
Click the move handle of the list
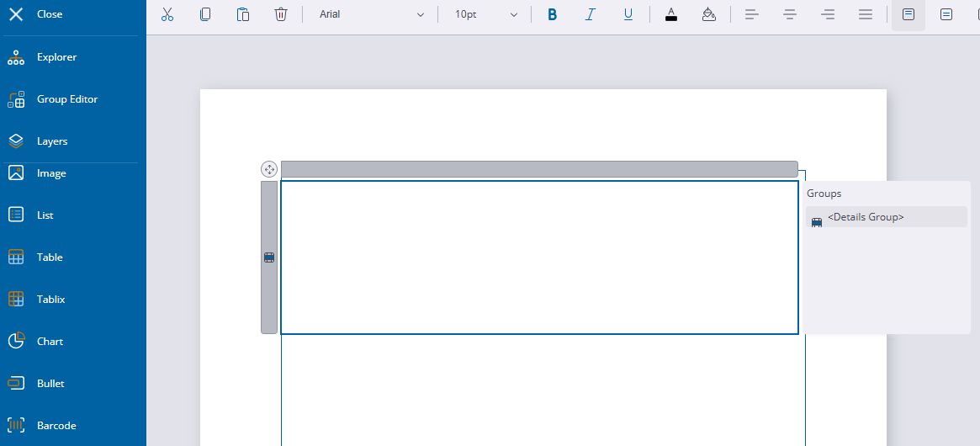pos(269,169)
